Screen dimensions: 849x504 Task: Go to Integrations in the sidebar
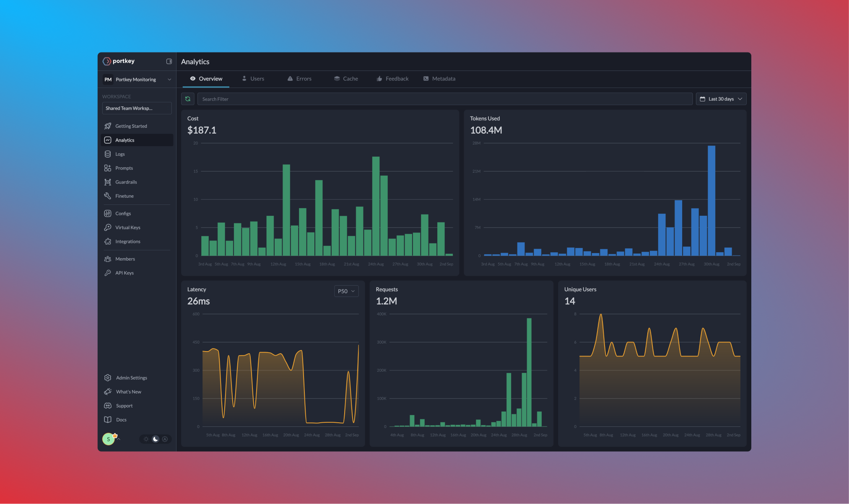(127, 242)
